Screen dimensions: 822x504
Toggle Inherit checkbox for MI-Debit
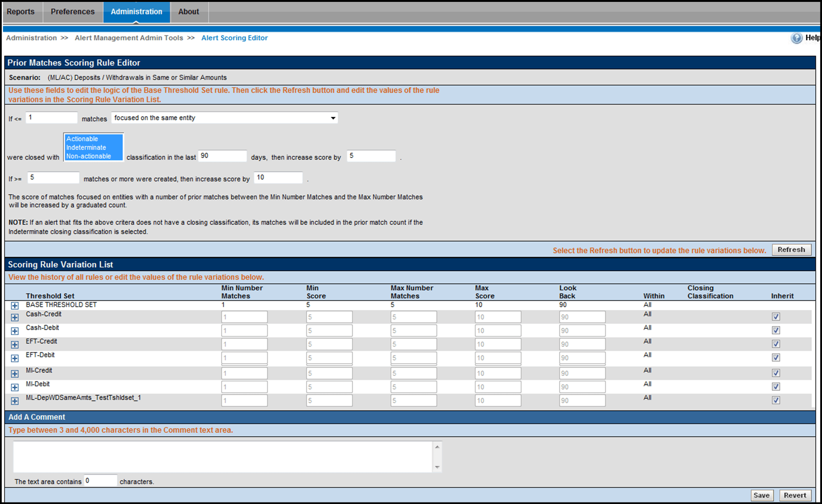tap(776, 386)
